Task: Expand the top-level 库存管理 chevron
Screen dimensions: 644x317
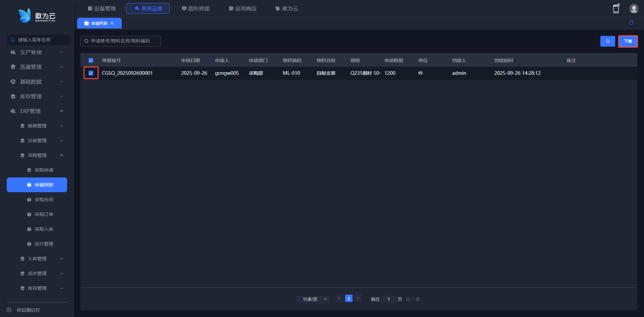Action: (62, 97)
